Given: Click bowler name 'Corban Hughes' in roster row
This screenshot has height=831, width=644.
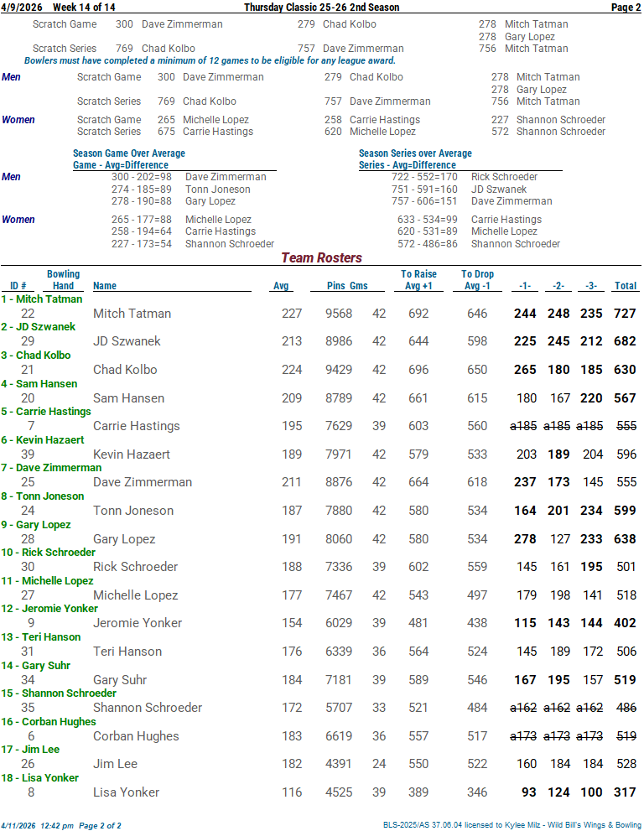Looking at the screenshot, I should point(136,736).
